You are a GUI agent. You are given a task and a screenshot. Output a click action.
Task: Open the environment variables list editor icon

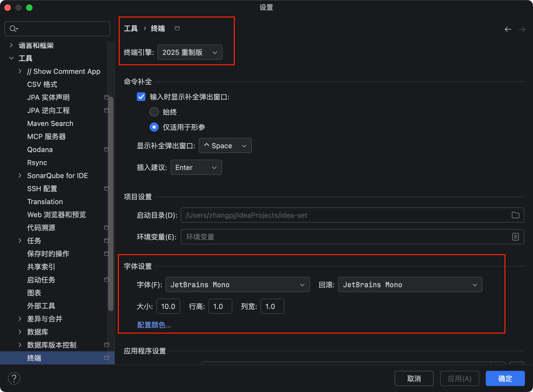click(x=515, y=237)
